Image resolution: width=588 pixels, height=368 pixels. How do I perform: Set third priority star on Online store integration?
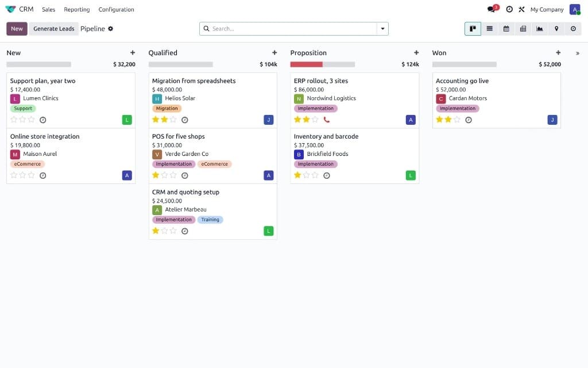pyautogui.click(x=31, y=175)
